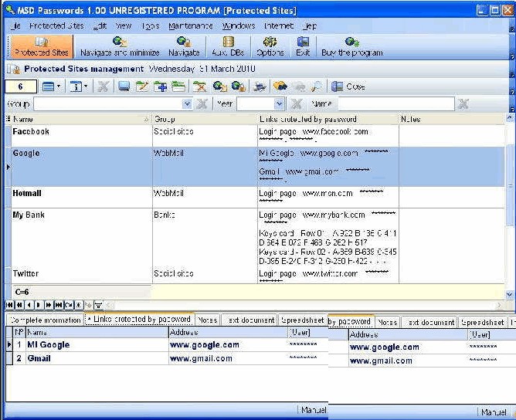Viewport: 516px width, 420px height.
Task: Select the MI Google link row
Action: tap(167, 345)
